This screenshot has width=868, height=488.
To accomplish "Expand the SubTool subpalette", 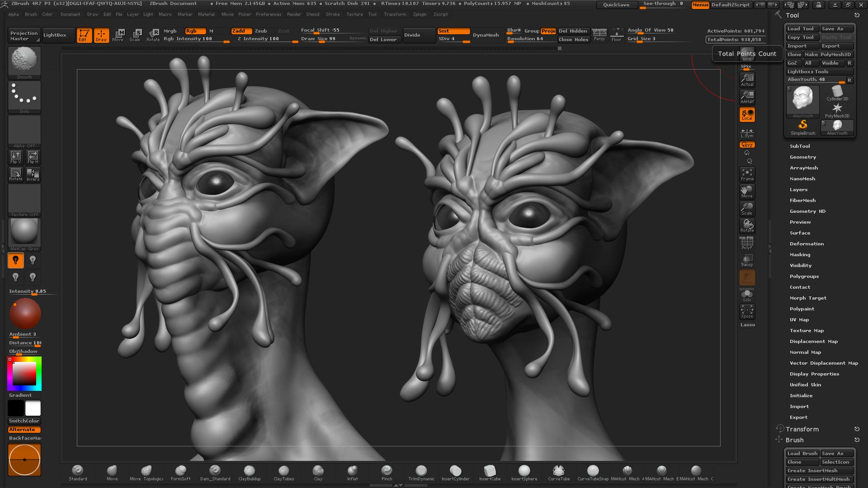I will 799,146.
